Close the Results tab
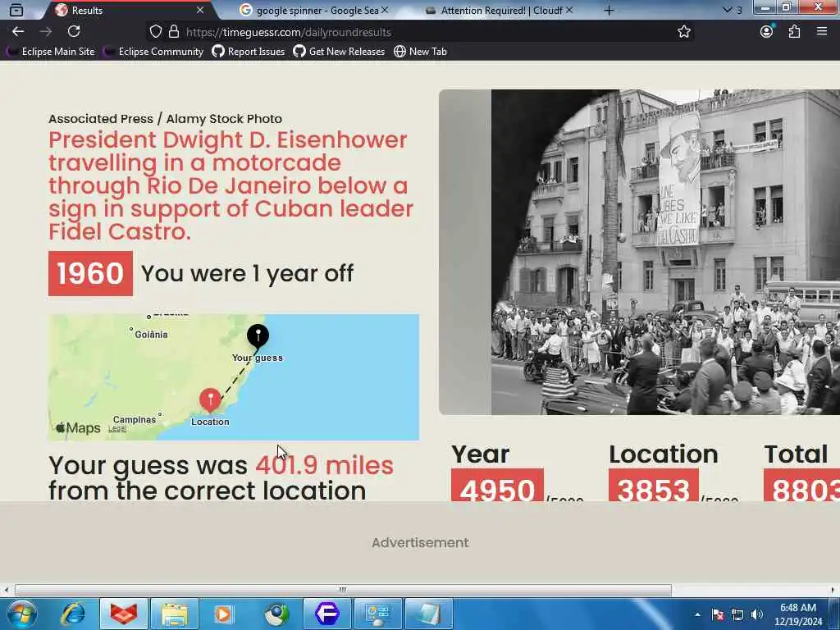The width and height of the screenshot is (840, 630). tap(200, 10)
